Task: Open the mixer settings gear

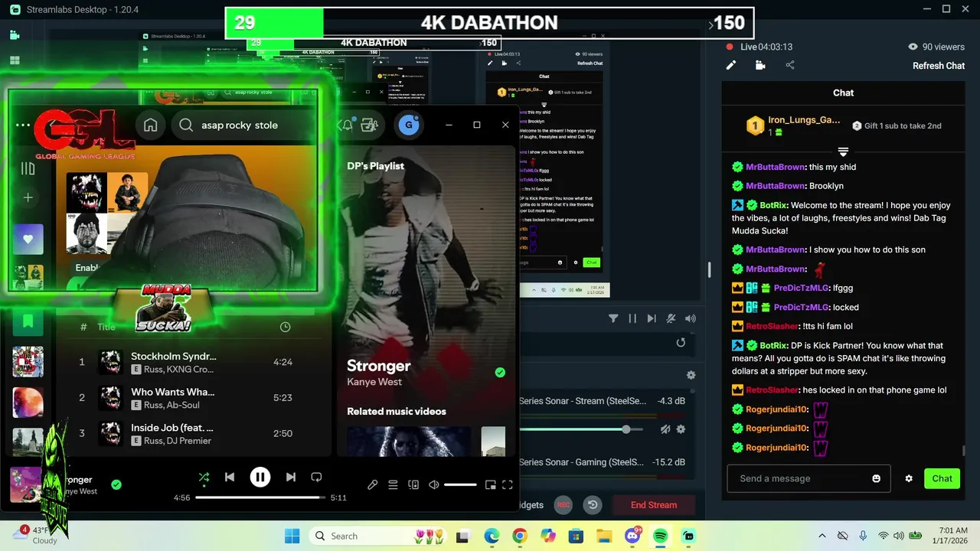Action: (x=691, y=375)
